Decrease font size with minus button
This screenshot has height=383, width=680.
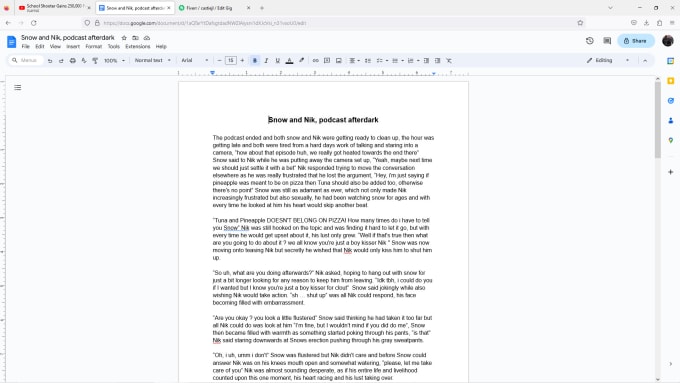pos(219,61)
